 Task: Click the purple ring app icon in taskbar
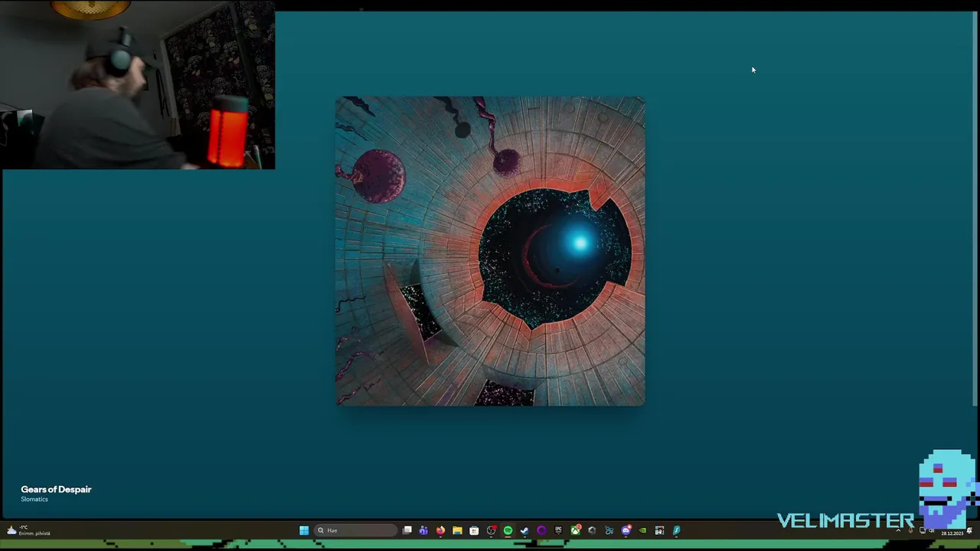(541, 530)
